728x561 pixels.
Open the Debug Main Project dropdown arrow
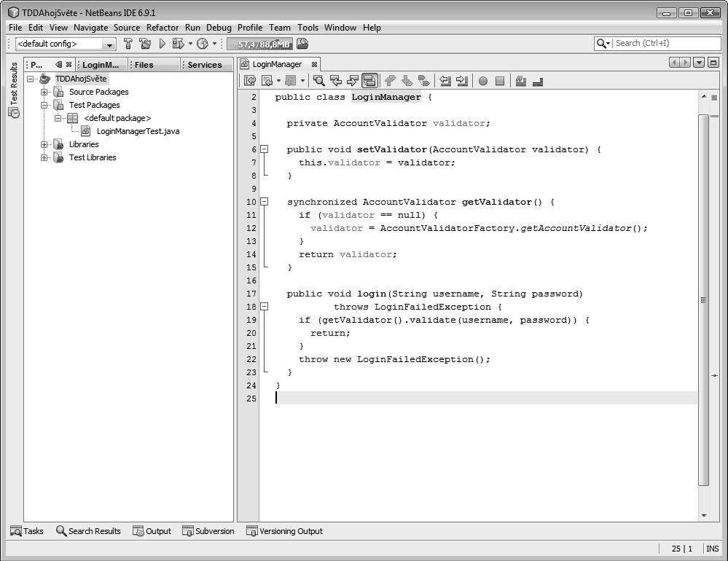point(190,44)
